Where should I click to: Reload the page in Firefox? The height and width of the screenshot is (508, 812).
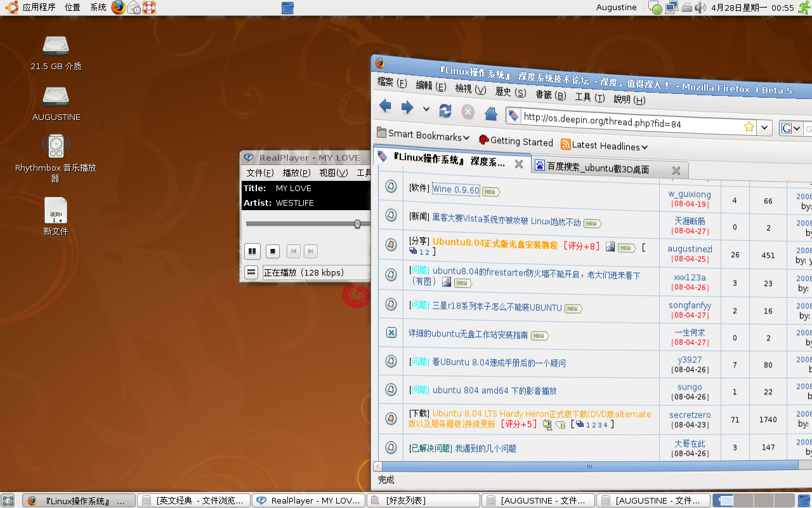coord(445,110)
